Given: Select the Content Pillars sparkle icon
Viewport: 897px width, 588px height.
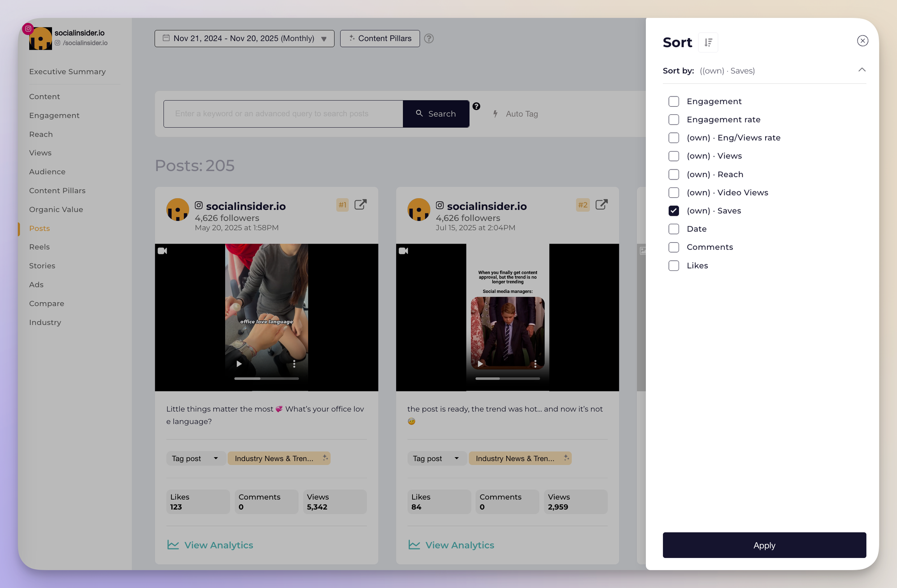Looking at the screenshot, I should coord(353,39).
